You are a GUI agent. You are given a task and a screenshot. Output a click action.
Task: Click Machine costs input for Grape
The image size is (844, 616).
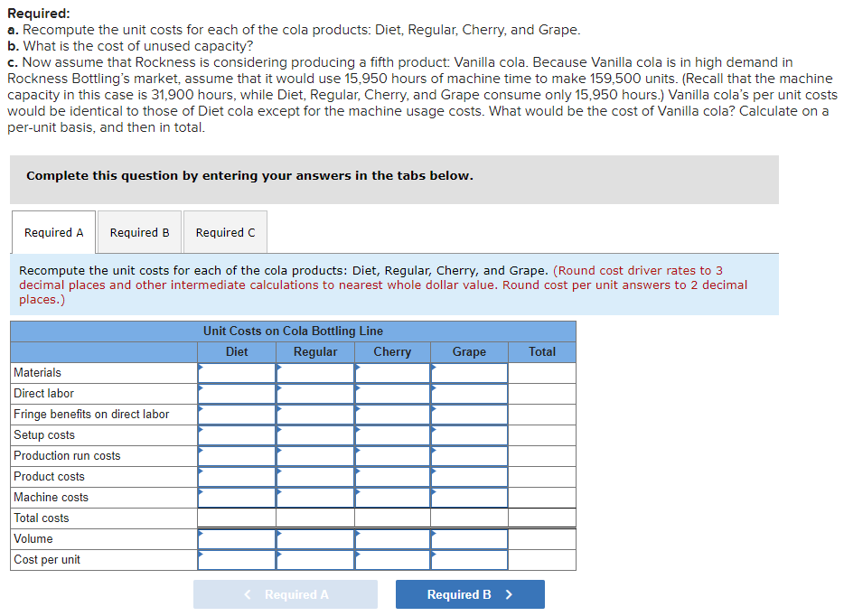(x=469, y=498)
